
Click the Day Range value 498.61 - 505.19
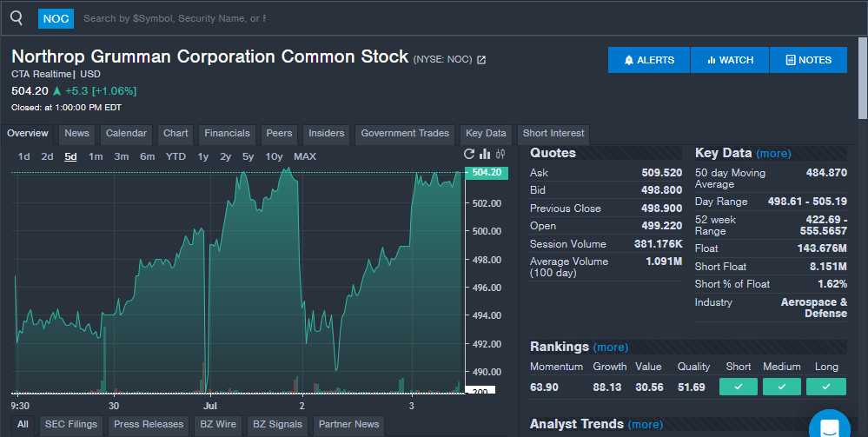tap(807, 202)
